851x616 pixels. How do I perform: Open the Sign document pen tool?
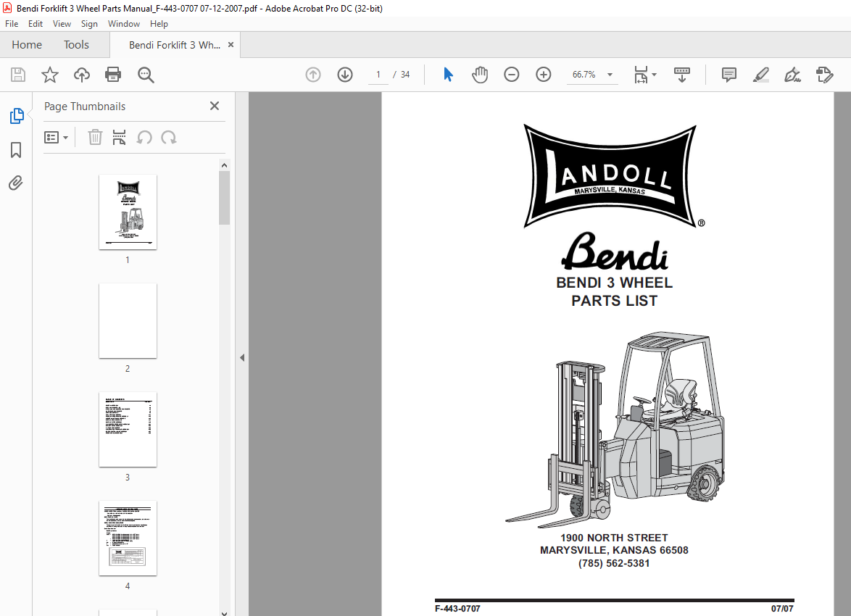click(792, 75)
